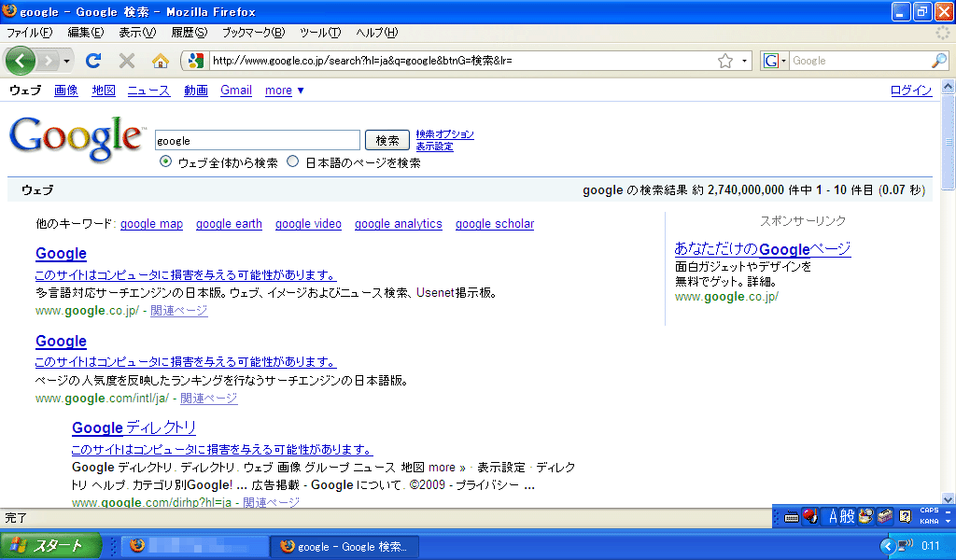Screen dimensions: 956x560
Task: Open the ファイル(F) menu
Action: [29, 33]
